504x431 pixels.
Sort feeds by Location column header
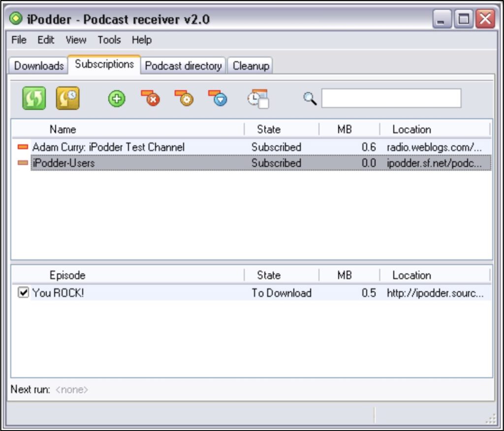(x=435, y=129)
